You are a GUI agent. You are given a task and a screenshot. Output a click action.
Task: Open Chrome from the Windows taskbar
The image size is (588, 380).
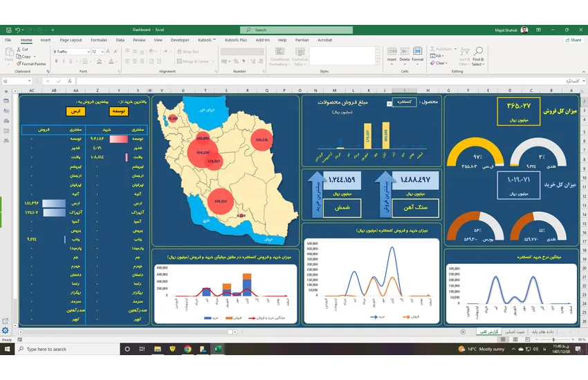[x=187, y=349]
